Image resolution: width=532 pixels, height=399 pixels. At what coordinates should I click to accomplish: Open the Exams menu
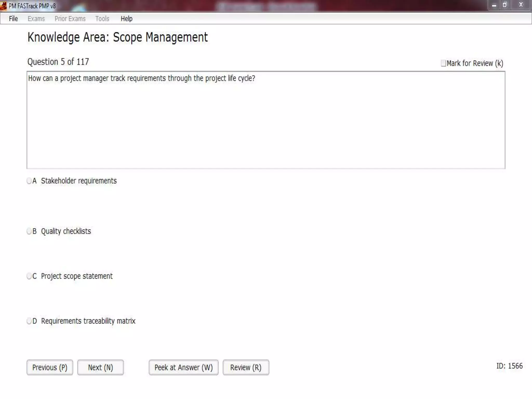[36, 19]
